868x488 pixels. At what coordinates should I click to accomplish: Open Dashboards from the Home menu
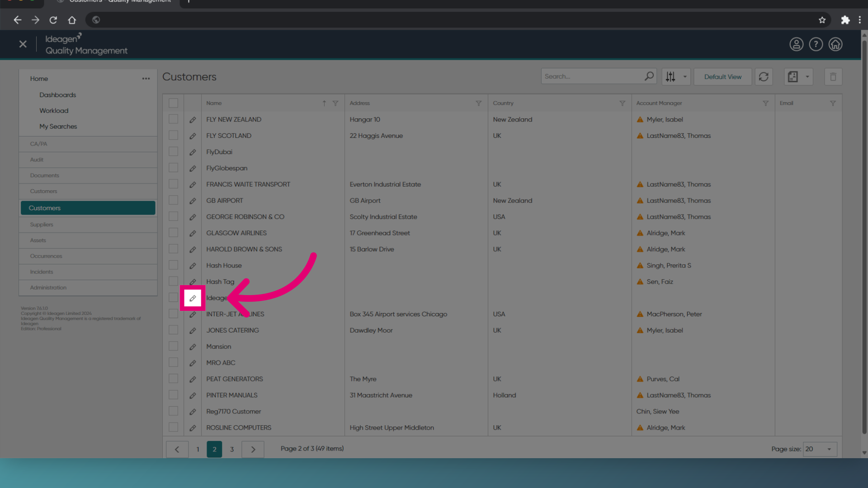[57, 95]
